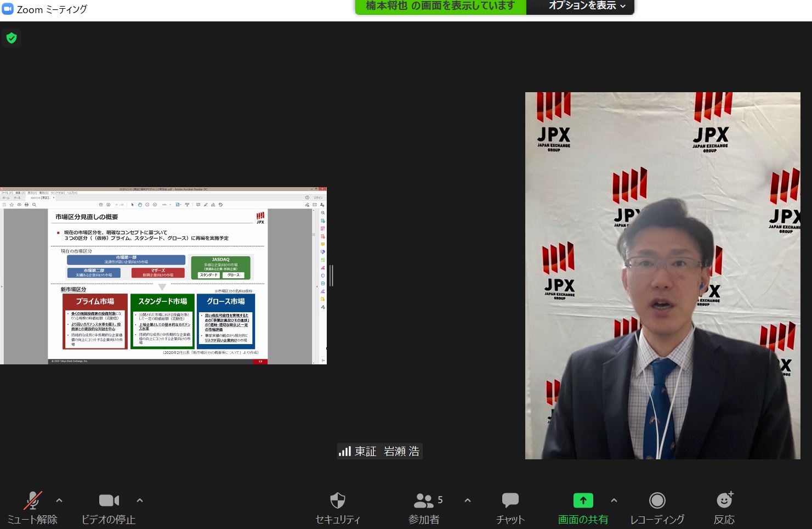Image resolution: width=812 pixels, height=529 pixels.
Task: Click the yellow comment tool in Acrobat sidebar
Action: point(323,244)
